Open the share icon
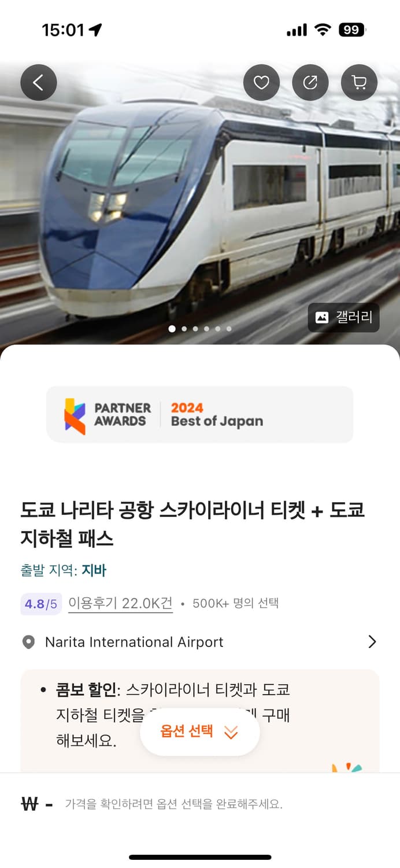 310,83
